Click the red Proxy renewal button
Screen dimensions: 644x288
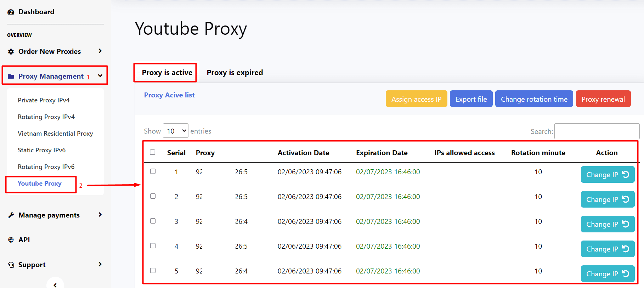[x=603, y=99]
